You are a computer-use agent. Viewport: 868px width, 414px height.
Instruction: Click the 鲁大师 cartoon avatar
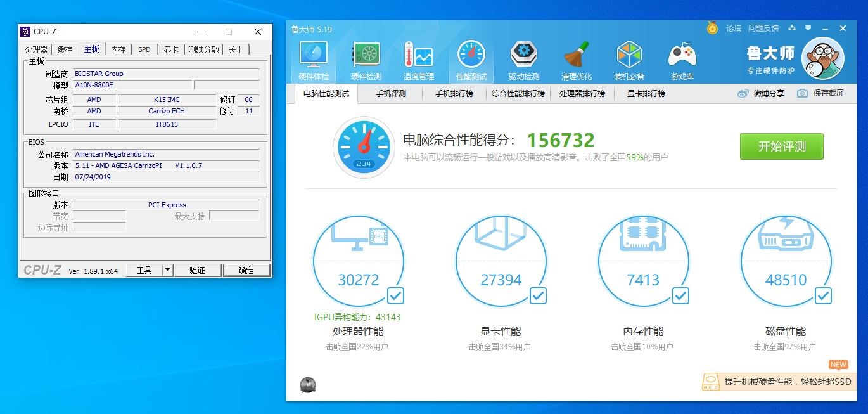(x=823, y=58)
